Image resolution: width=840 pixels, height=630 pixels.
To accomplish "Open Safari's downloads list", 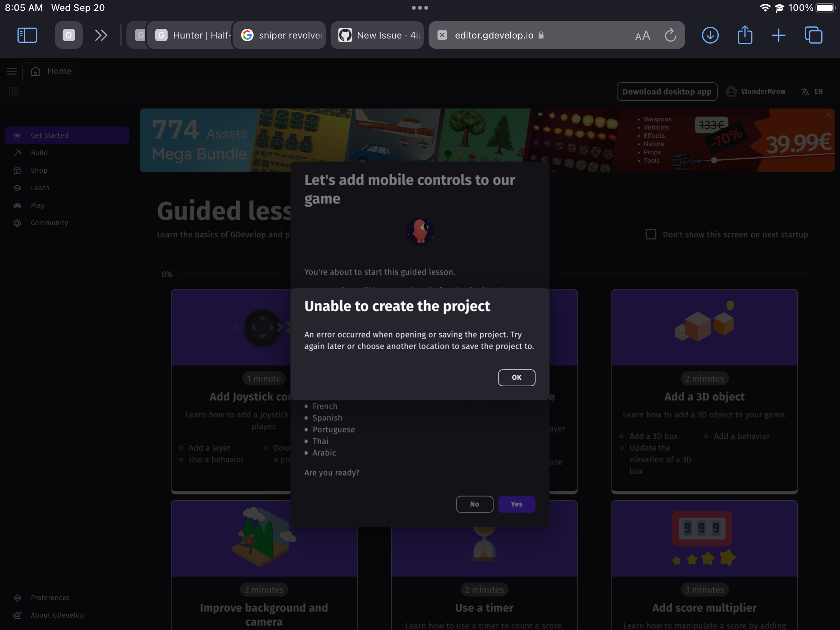I will click(710, 35).
